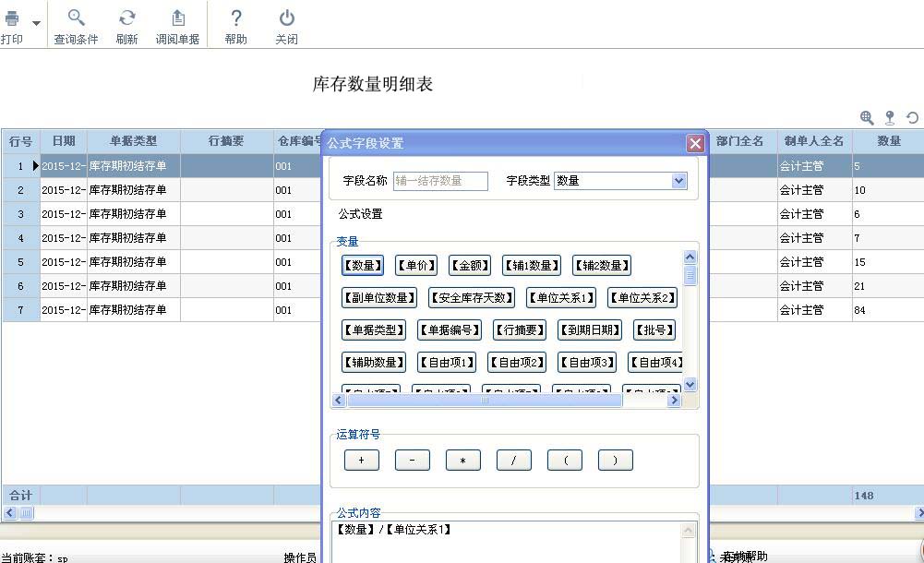924x563 pixels.
Task: Close the 公式字段设置 dialog
Action: 695,143
